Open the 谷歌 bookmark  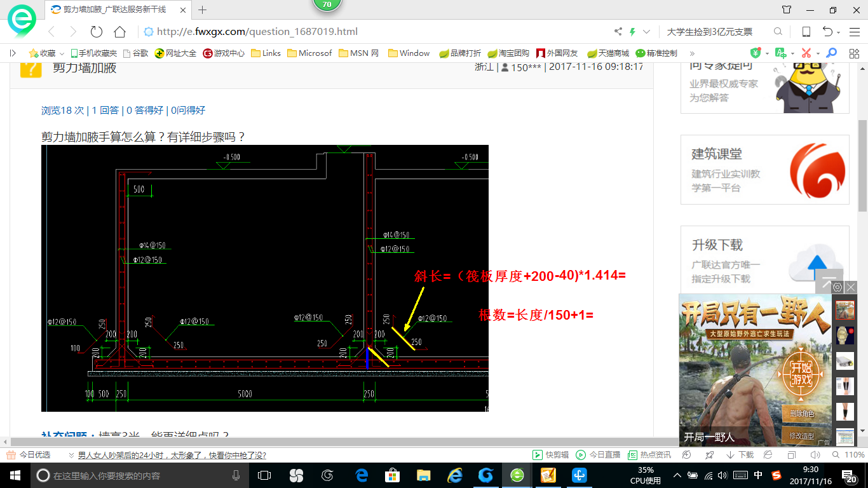pyautogui.click(x=135, y=53)
